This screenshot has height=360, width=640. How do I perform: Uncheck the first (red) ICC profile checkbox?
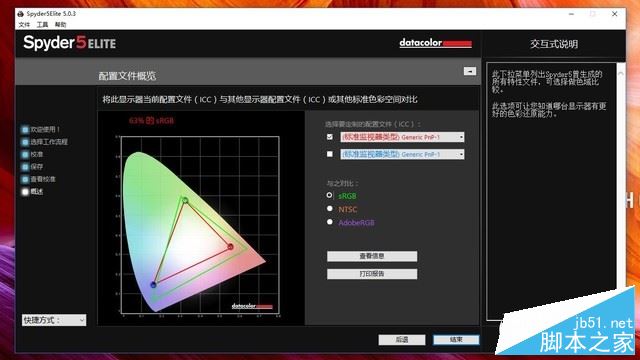(330, 137)
